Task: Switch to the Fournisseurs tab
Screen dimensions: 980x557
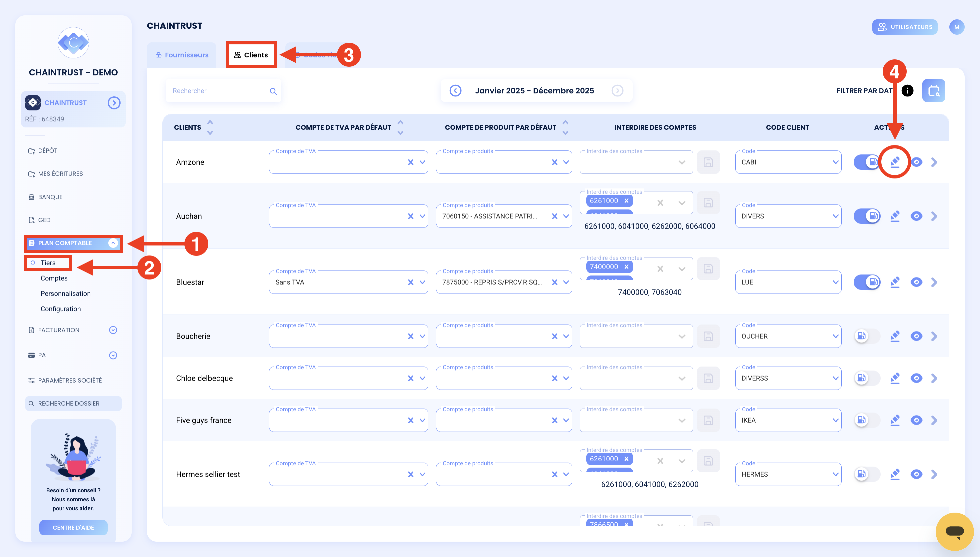Action: pyautogui.click(x=182, y=55)
